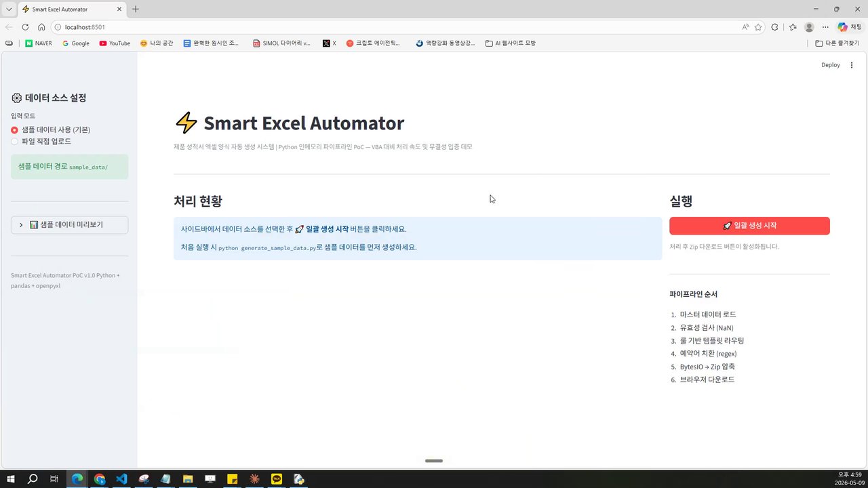Open the Streamlit three-dot main menu

(852, 65)
